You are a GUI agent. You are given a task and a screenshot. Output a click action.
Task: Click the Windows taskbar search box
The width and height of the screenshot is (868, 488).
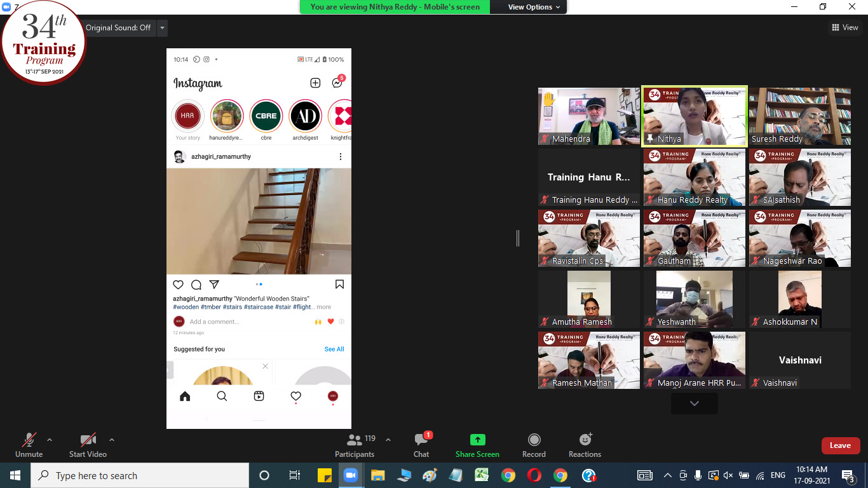coord(140,475)
